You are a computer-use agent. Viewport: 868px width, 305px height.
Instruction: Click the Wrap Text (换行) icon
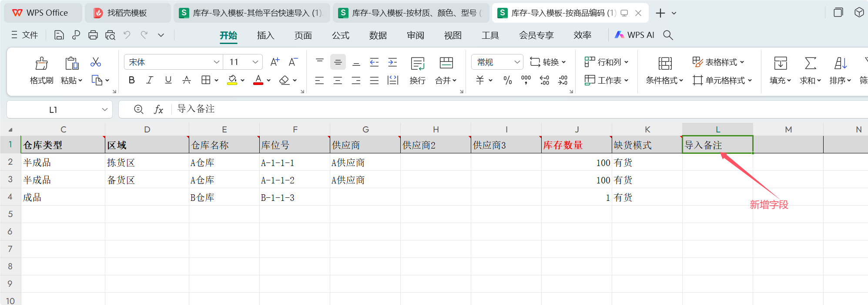(x=417, y=64)
